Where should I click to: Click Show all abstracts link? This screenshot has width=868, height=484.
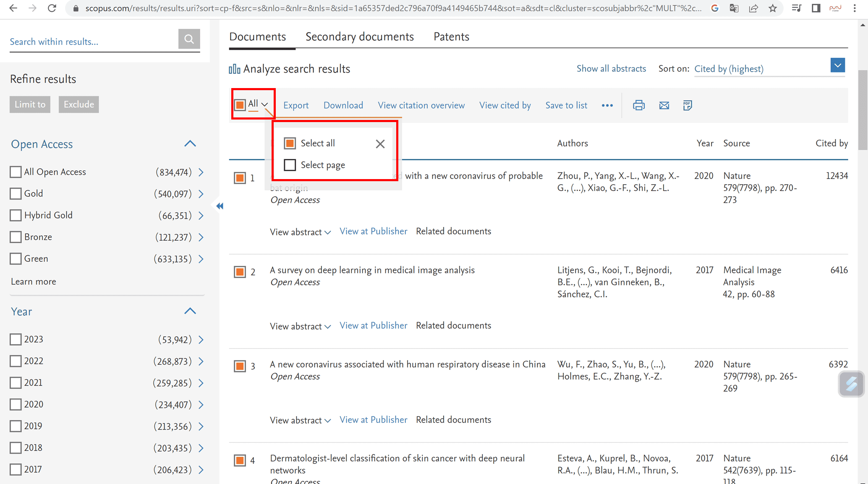611,69
